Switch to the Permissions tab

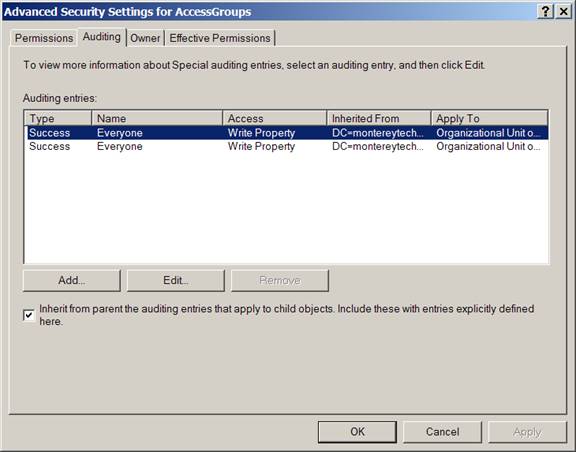[44, 38]
